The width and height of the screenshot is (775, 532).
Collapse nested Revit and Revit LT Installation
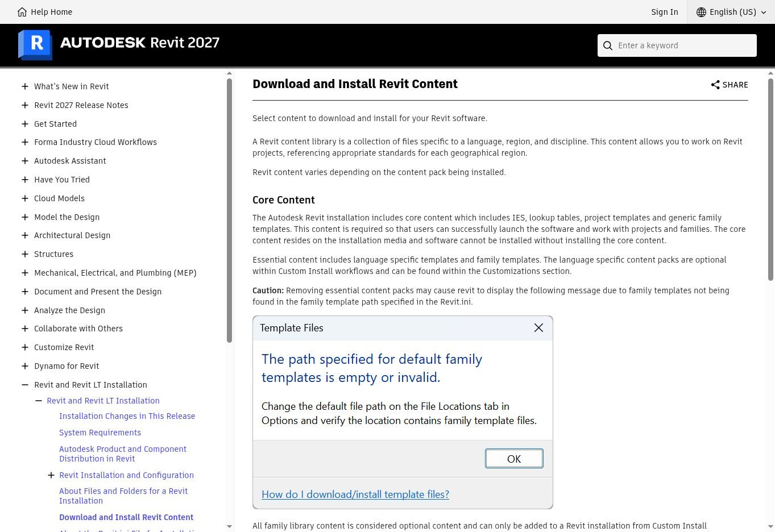(39, 401)
